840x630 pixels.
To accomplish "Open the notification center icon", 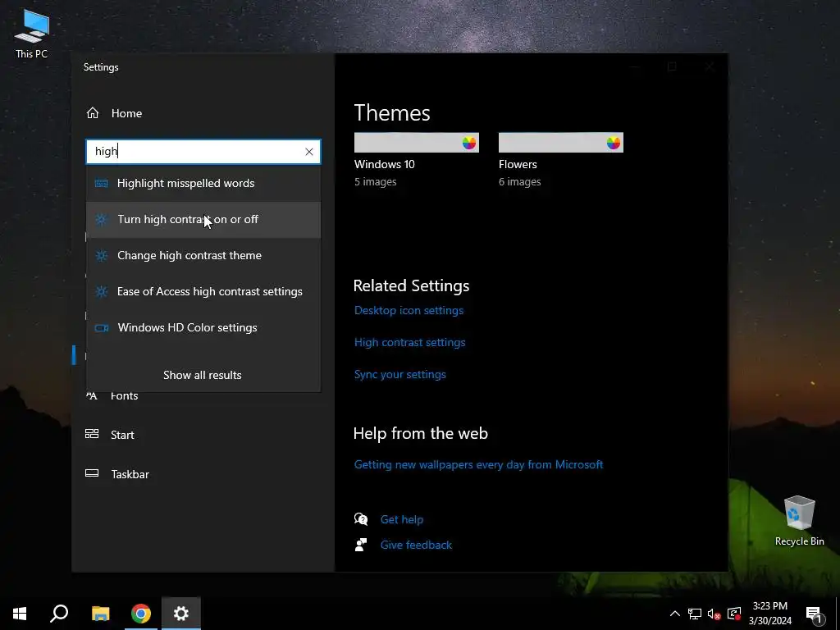I will pyautogui.click(x=814, y=614).
